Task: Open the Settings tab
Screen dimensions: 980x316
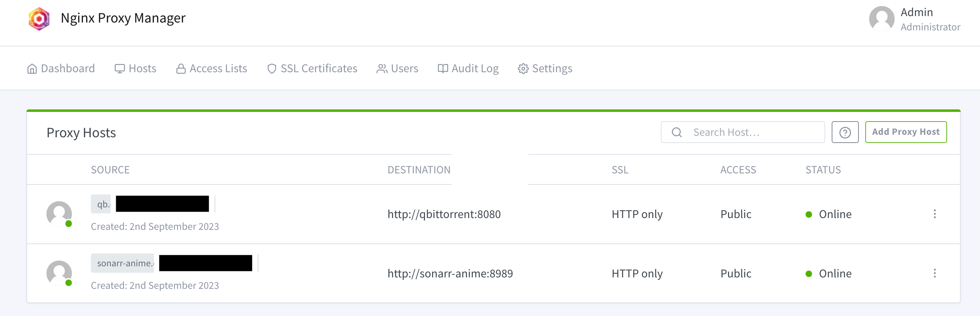Action: (x=545, y=69)
